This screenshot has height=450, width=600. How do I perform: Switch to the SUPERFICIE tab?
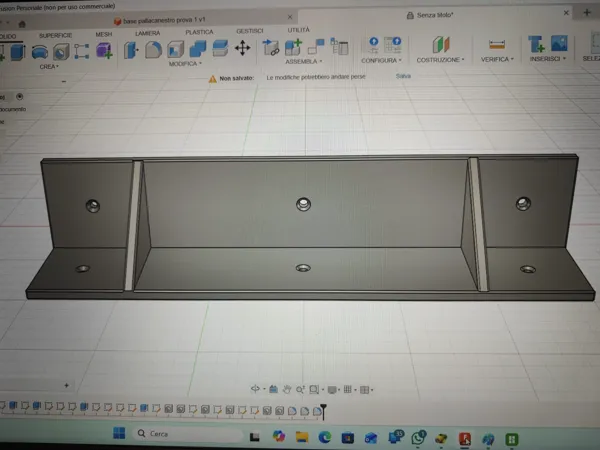tap(55, 36)
